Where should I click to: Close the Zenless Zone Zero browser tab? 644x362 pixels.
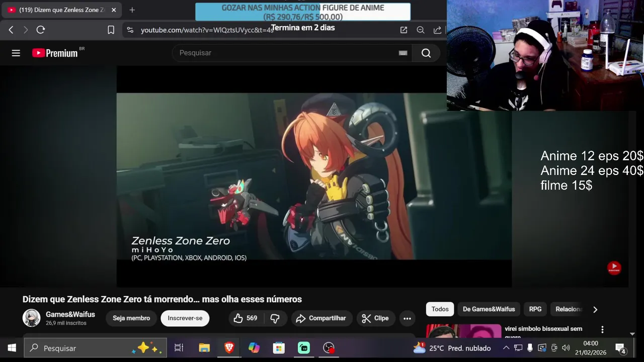[x=114, y=10]
